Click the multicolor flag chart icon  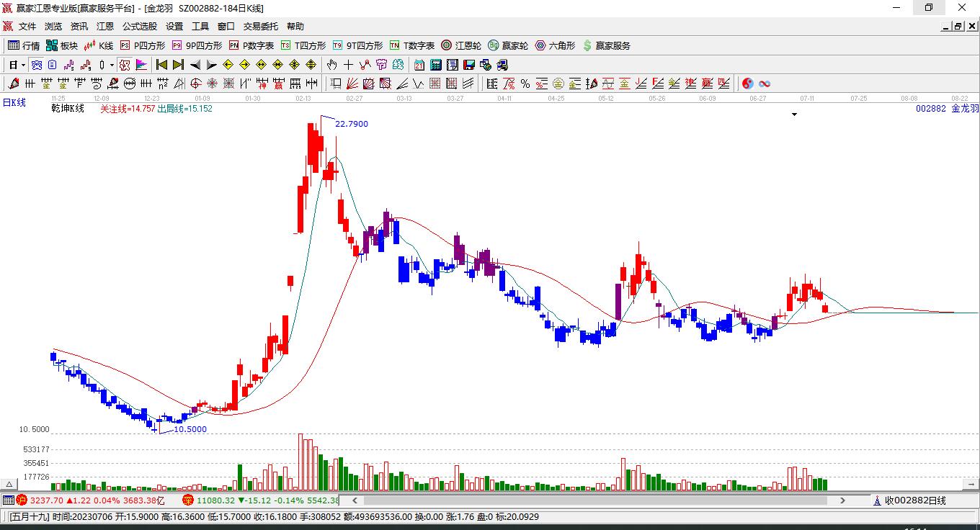pyautogui.click(x=142, y=65)
